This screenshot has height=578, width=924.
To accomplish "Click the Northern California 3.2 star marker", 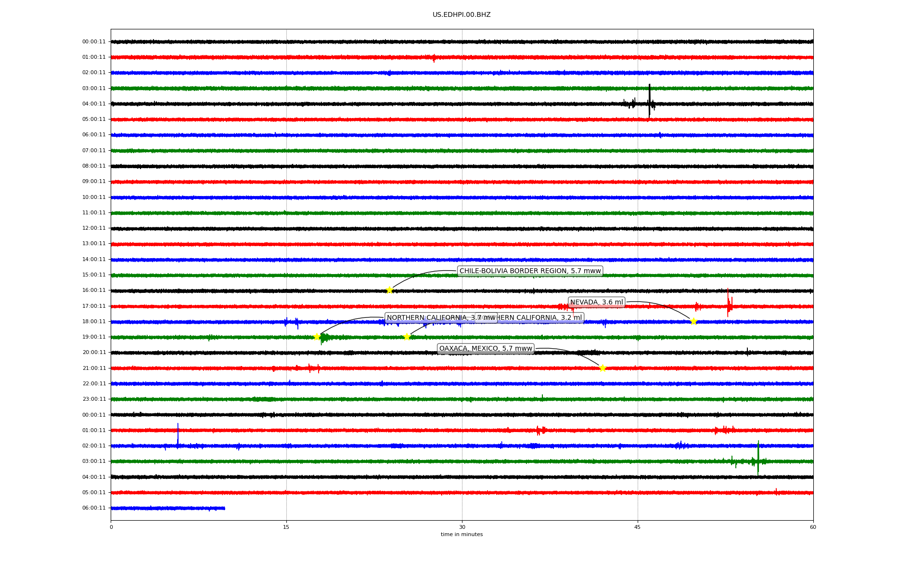I will point(407,337).
